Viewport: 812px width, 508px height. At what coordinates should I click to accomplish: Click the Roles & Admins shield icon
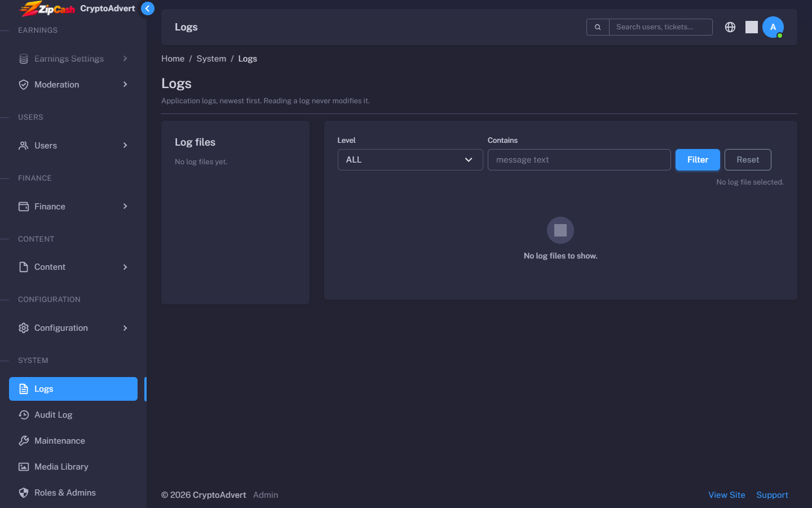click(24, 493)
